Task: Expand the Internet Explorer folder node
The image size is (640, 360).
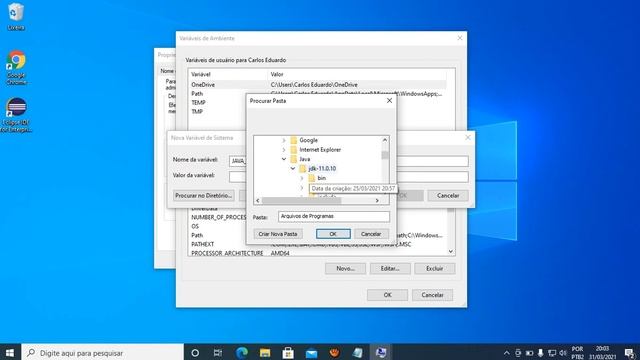Action: (x=284, y=150)
